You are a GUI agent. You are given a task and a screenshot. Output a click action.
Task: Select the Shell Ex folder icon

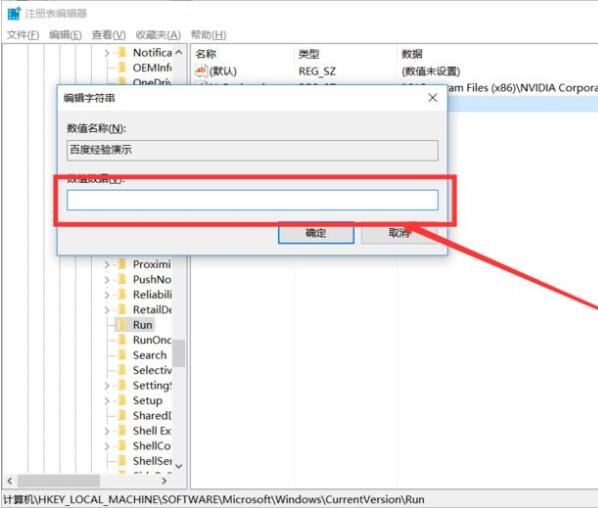pos(122,430)
